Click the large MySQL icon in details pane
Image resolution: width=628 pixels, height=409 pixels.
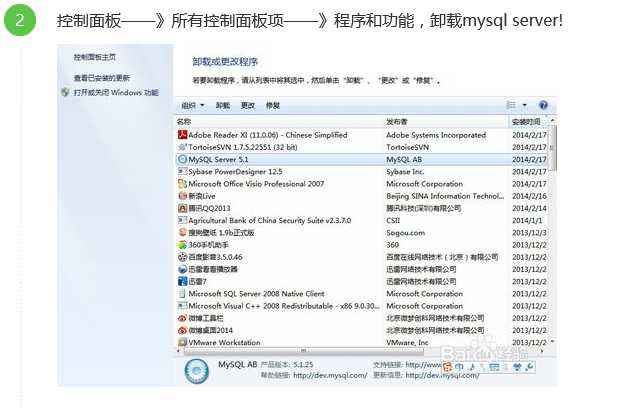coord(196,371)
